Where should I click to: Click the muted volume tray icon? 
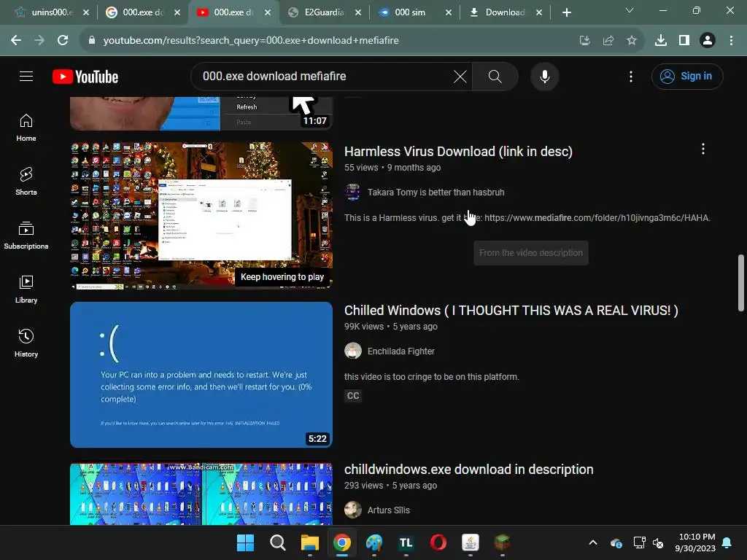[x=658, y=542]
